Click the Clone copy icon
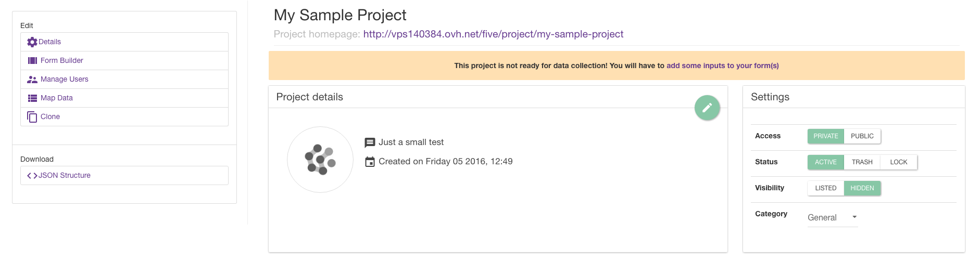The image size is (980, 262). point(32,117)
